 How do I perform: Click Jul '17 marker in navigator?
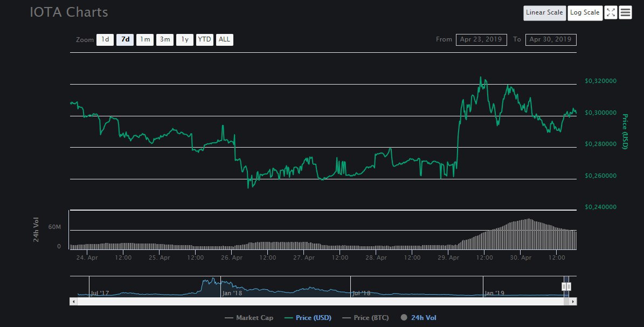[x=100, y=293]
